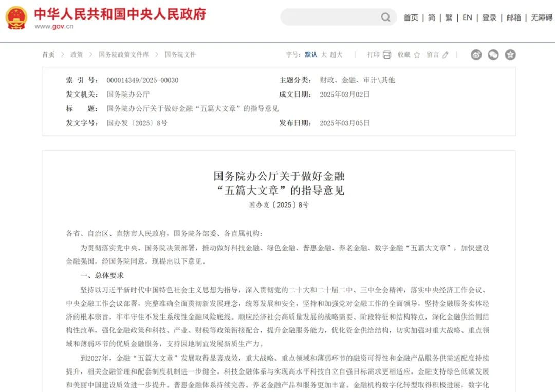Go to 政策 breadcrumb
The image size is (555, 392).
[77, 54]
